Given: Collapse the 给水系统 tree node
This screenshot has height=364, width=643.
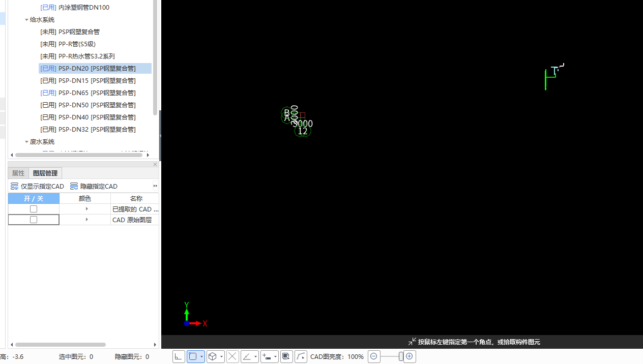Looking at the screenshot, I should tap(27, 20).
